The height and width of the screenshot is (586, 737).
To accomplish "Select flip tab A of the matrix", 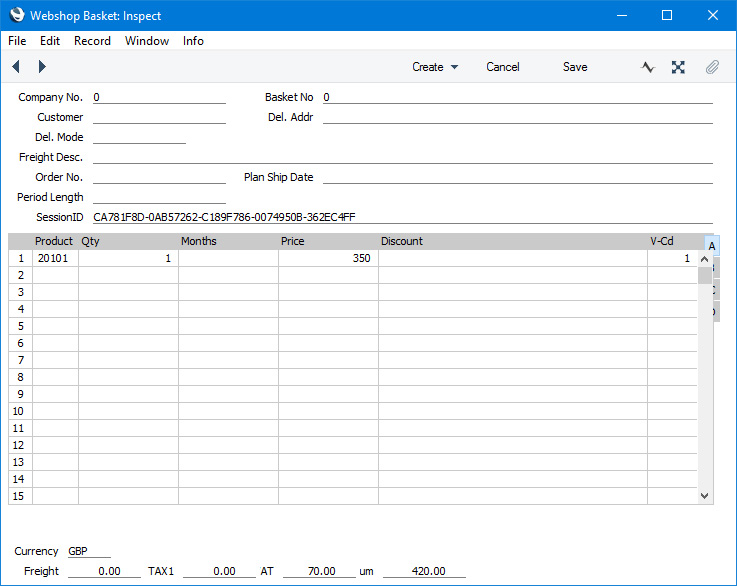I will pos(712,246).
